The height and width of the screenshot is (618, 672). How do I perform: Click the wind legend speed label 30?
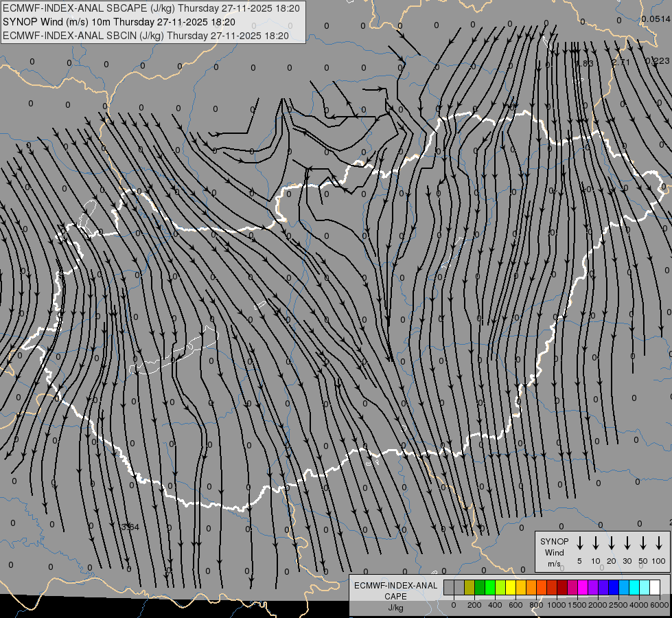627,561
